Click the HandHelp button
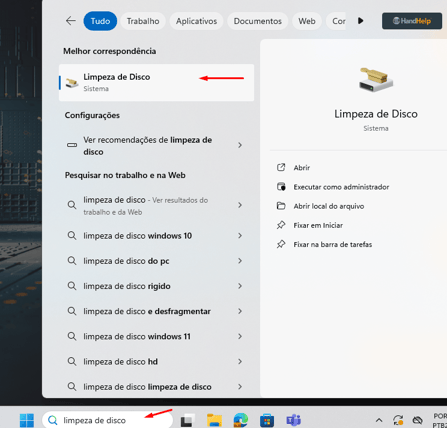The image size is (447, 428). 412,21
